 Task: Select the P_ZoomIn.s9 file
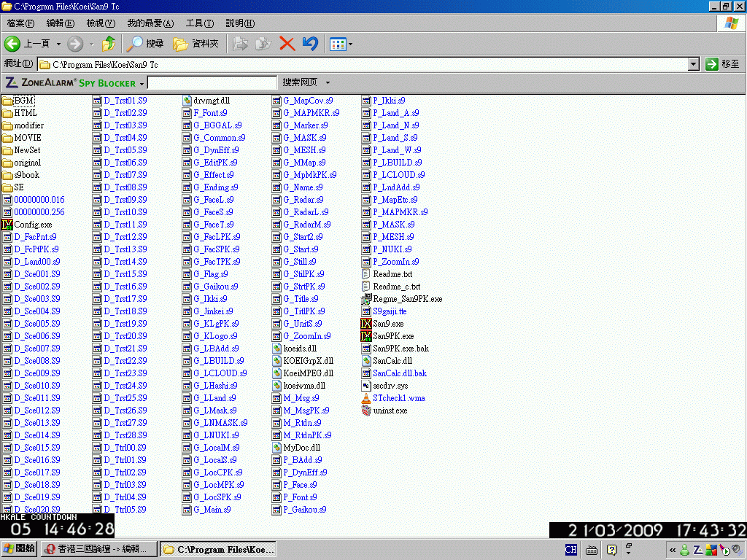tap(391, 262)
